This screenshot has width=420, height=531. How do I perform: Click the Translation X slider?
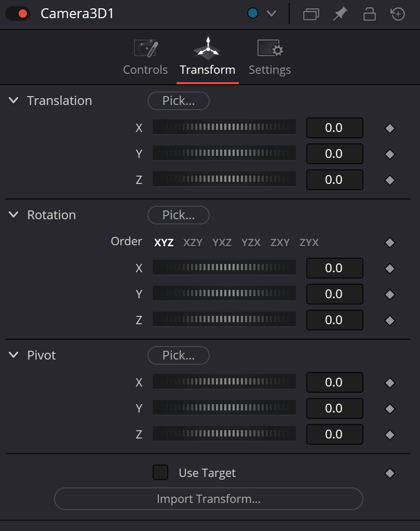pos(224,127)
